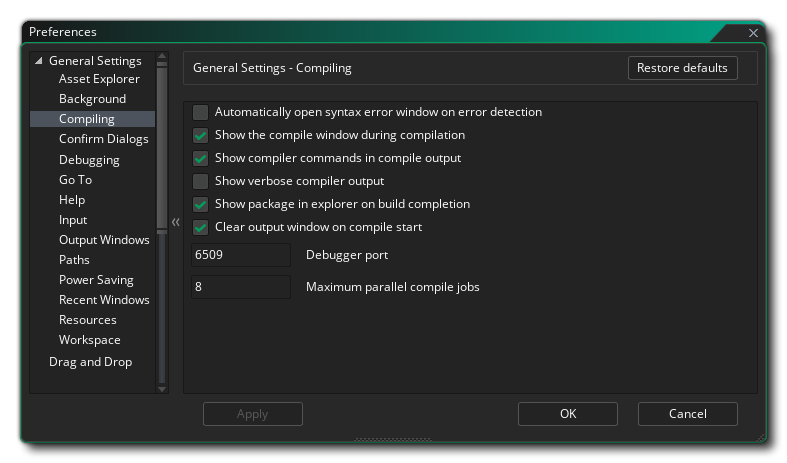Click the sidebar scroll down arrow

[x=162, y=389]
